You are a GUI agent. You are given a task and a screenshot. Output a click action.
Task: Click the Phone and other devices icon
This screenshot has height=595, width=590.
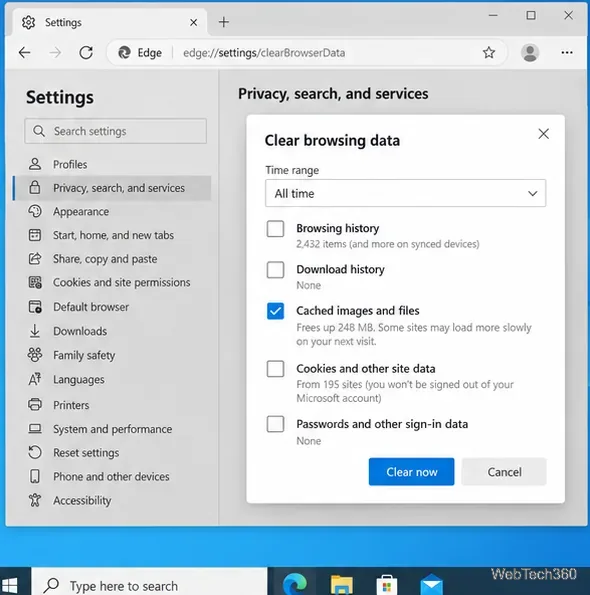coord(35,476)
